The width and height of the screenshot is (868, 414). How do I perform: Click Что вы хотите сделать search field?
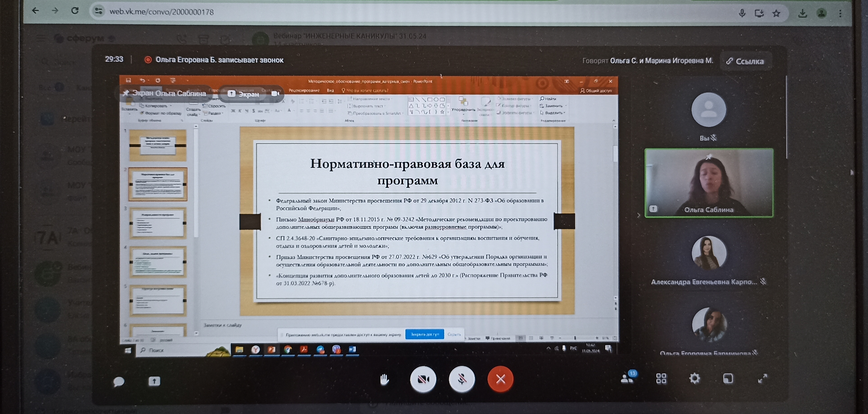pos(365,90)
